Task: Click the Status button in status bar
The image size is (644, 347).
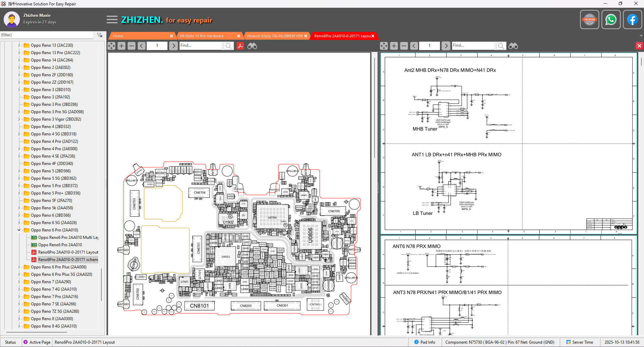Action: (10, 342)
